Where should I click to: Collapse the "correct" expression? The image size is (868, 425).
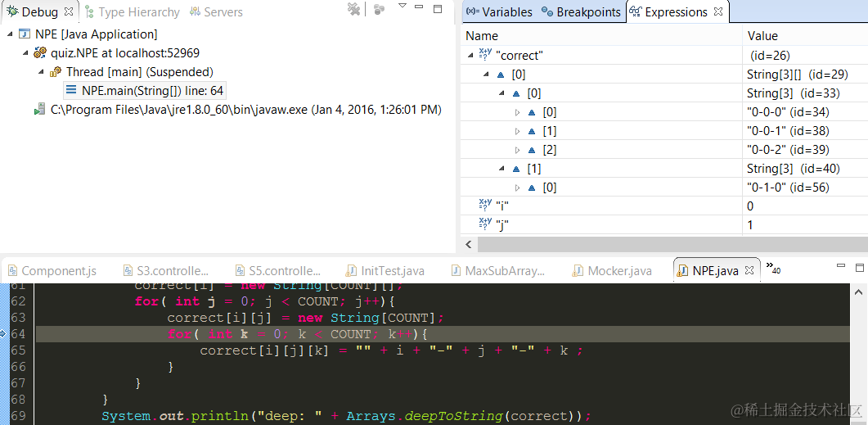pos(470,56)
